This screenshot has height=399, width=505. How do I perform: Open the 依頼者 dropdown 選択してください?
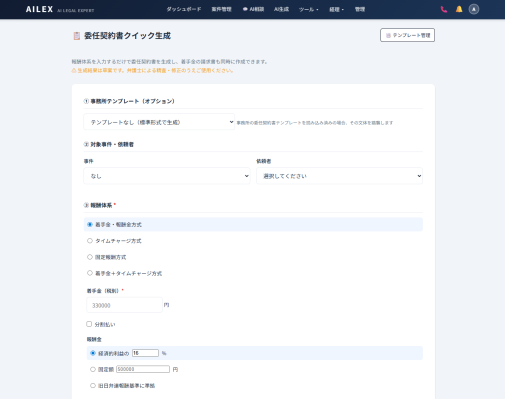339,176
